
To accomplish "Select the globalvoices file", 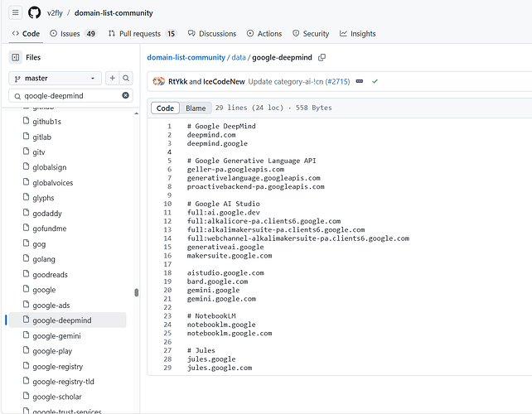I will coord(52,183).
